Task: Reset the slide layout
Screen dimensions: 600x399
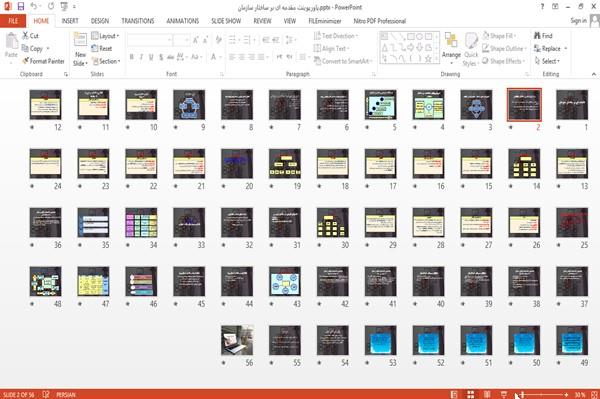Action: click(x=102, y=49)
